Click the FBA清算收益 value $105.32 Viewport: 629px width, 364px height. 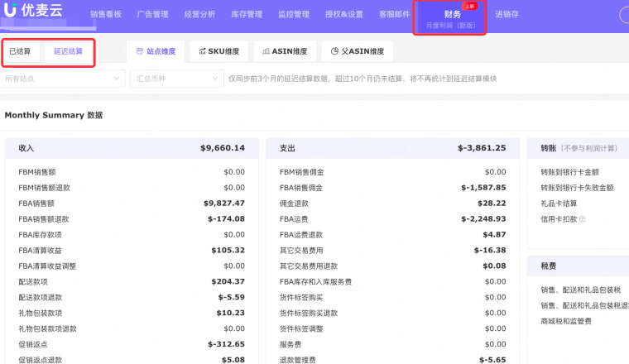[x=228, y=250]
